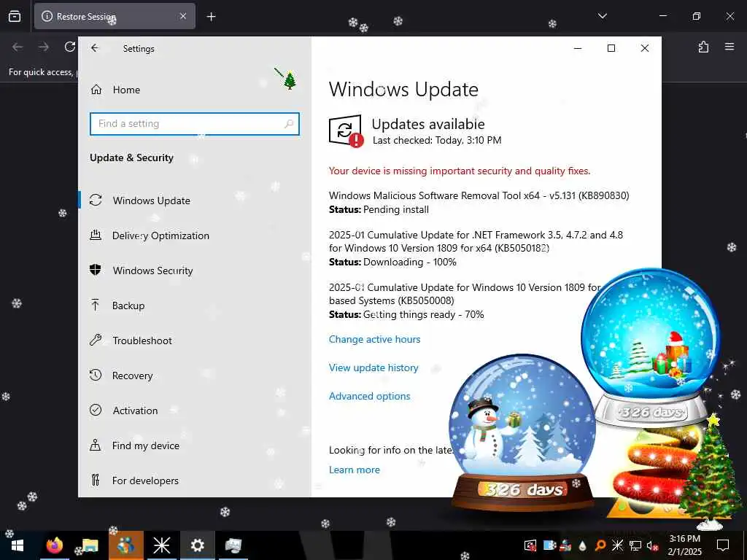Open Delivery Optimization settings

click(160, 236)
